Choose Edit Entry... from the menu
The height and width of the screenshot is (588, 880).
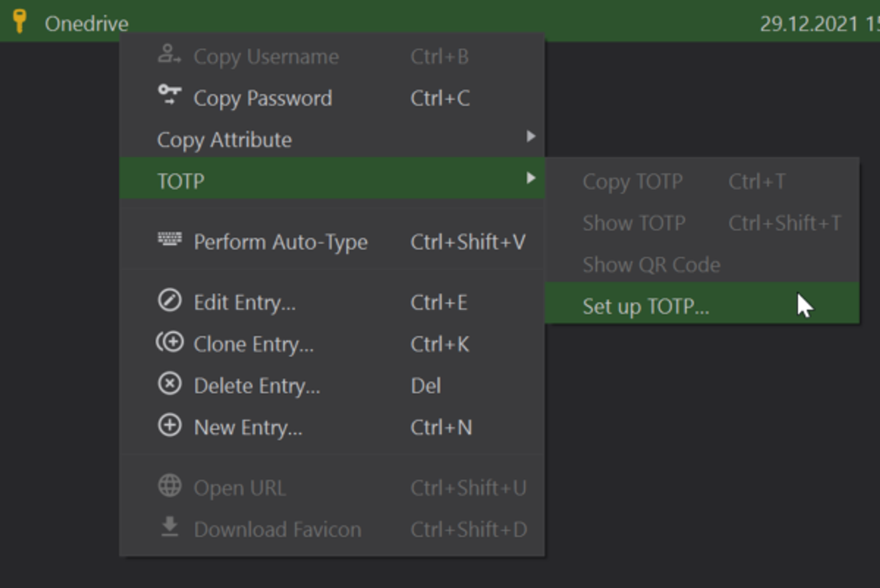(x=332, y=302)
